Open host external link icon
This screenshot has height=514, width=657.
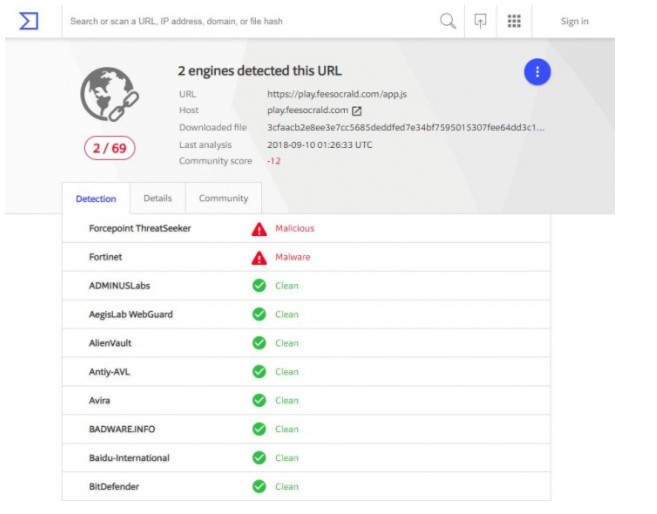coord(357,111)
